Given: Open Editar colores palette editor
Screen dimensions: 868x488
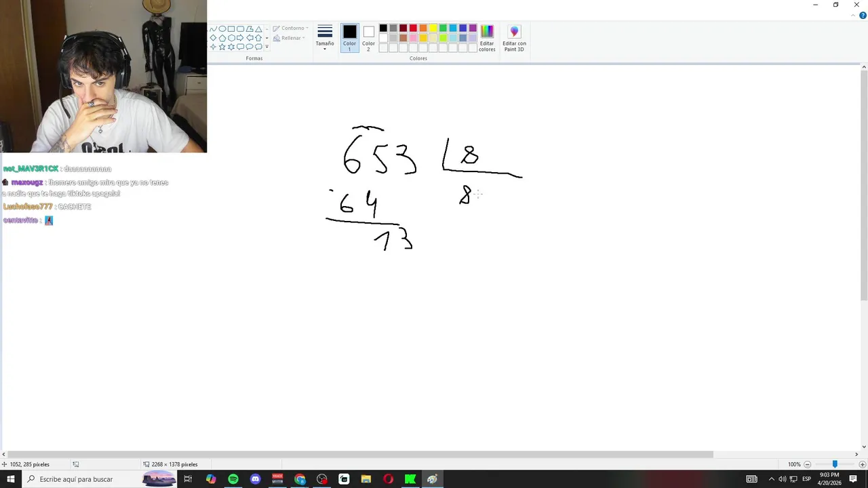Looking at the screenshot, I should [487, 38].
